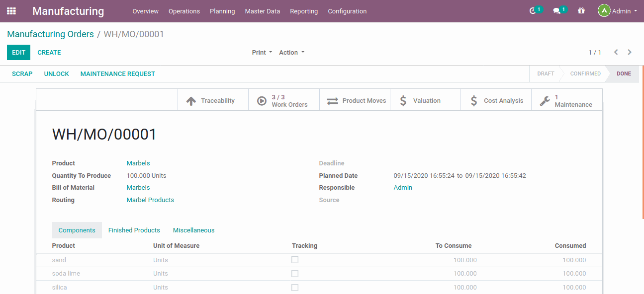
Task: Click the CREATE button
Action: [x=49, y=52]
